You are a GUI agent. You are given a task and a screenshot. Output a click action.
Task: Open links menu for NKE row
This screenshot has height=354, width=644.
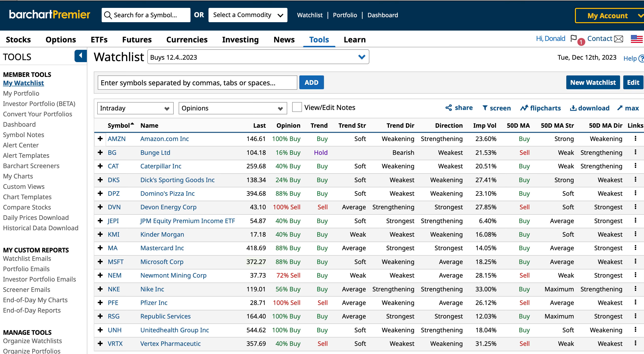[x=635, y=289]
